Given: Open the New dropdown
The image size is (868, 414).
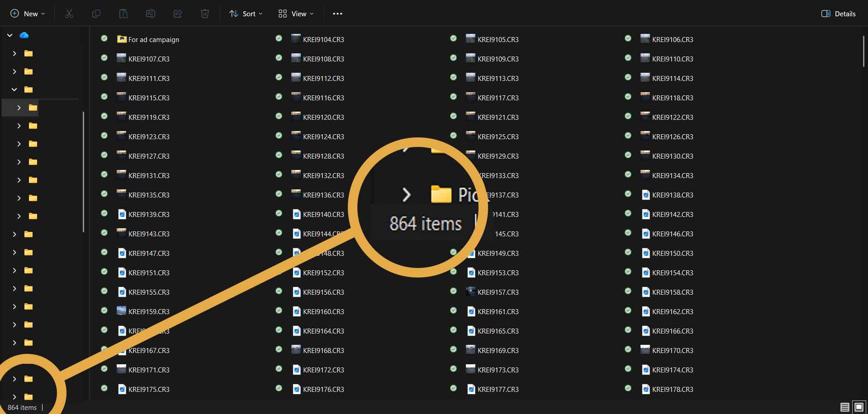Looking at the screenshot, I should 28,14.
